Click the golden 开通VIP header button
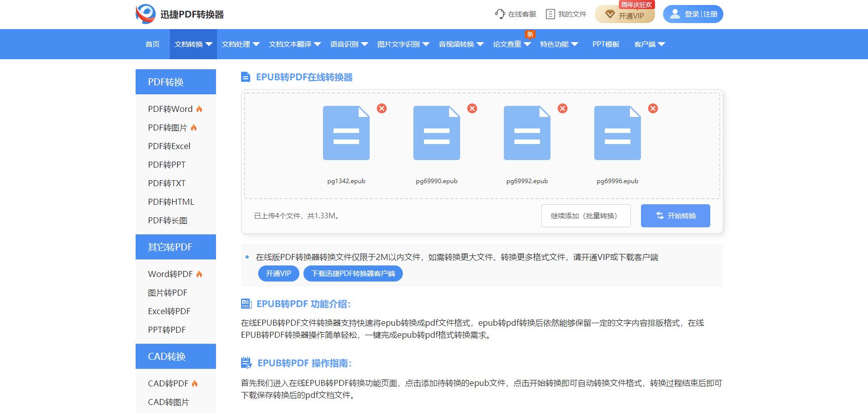868x413 pixels. point(625,15)
